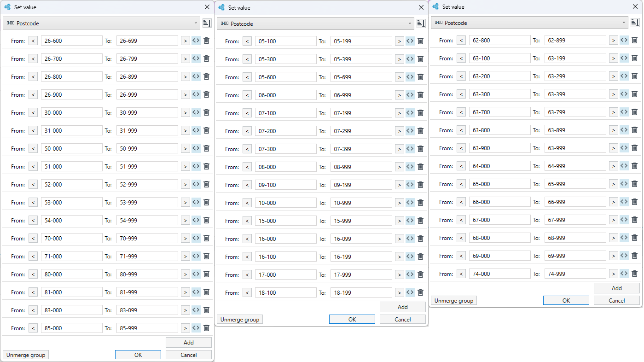644x362 pixels.
Task: Click the sort icon in the middle Set value window
Action: point(421,23)
